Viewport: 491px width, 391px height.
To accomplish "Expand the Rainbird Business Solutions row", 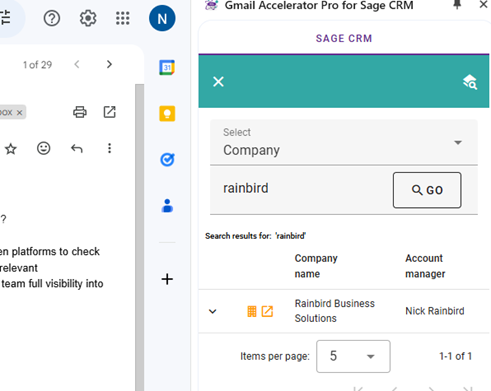I will pos(213,311).
